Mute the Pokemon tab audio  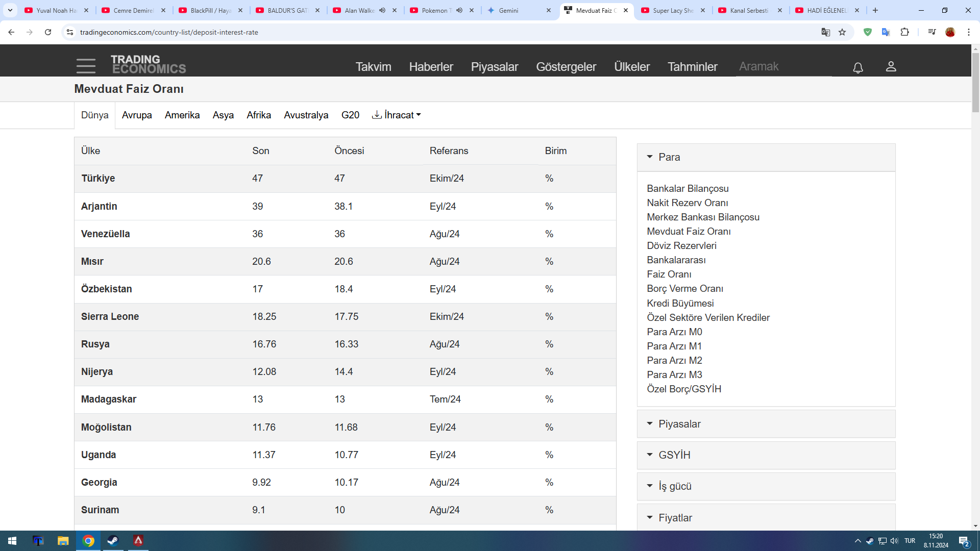(x=459, y=10)
